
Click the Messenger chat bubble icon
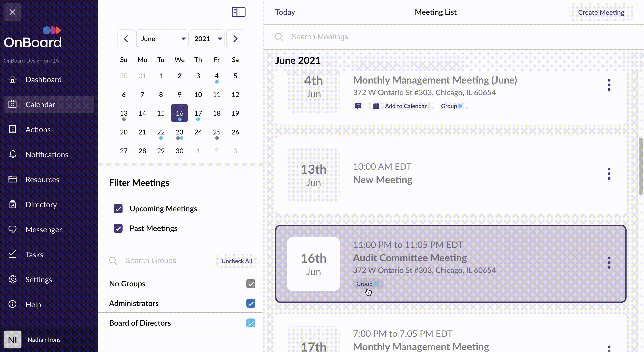[x=13, y=229]
